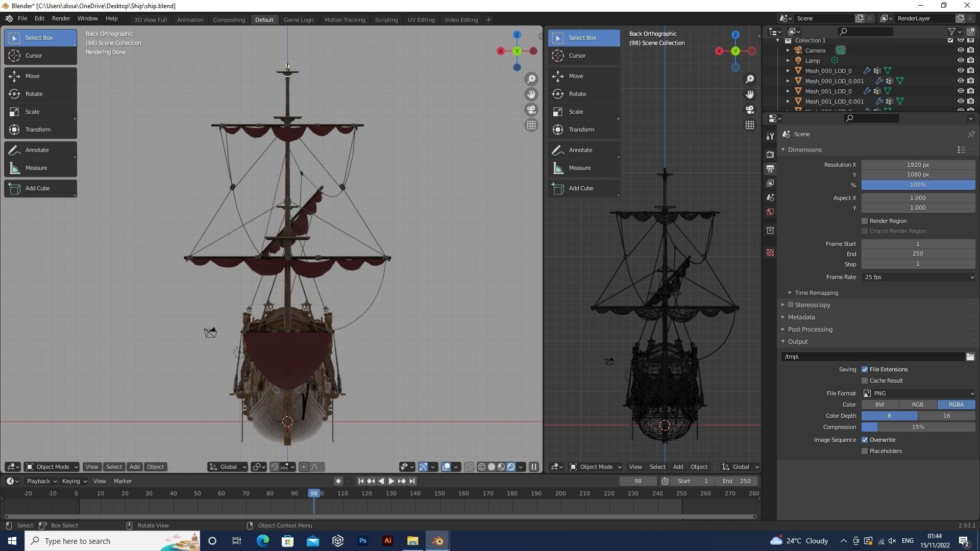This screenshot has width=980, height=551.
Task: Click zoom magnifier gizmo in left viewport
Action: tap(531, 79)
